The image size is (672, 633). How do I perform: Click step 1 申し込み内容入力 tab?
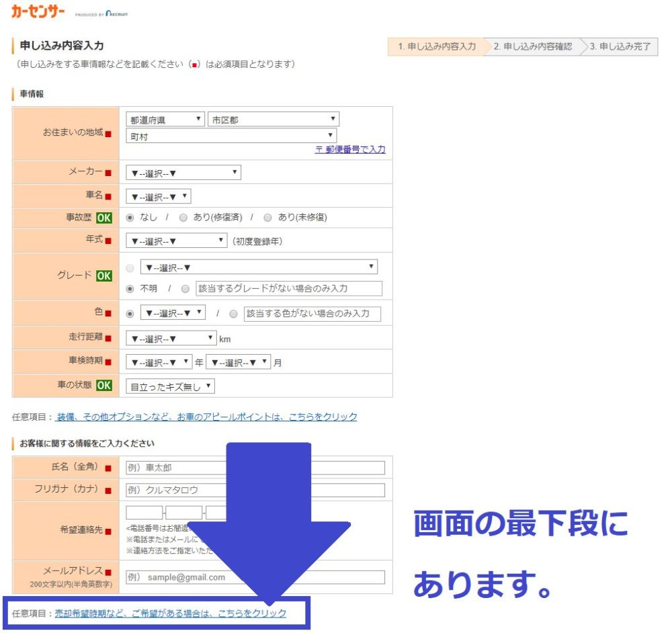pos(437,46)
